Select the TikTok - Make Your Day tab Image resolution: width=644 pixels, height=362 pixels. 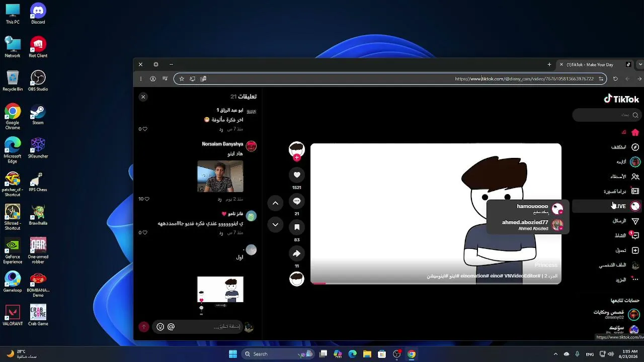point(596,64)
